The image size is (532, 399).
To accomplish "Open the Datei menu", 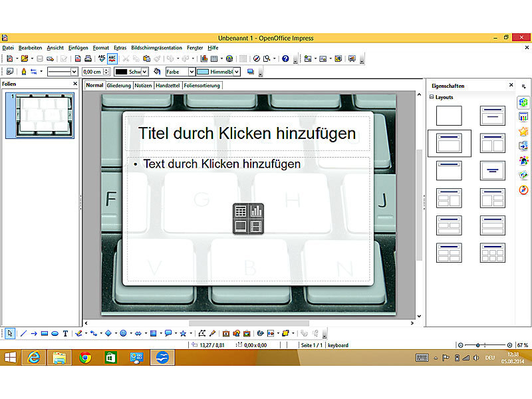I will click(x=8, y=48).
